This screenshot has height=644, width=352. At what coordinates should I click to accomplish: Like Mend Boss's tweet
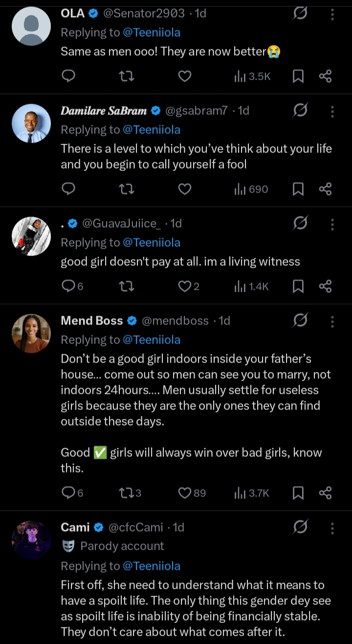185,493
